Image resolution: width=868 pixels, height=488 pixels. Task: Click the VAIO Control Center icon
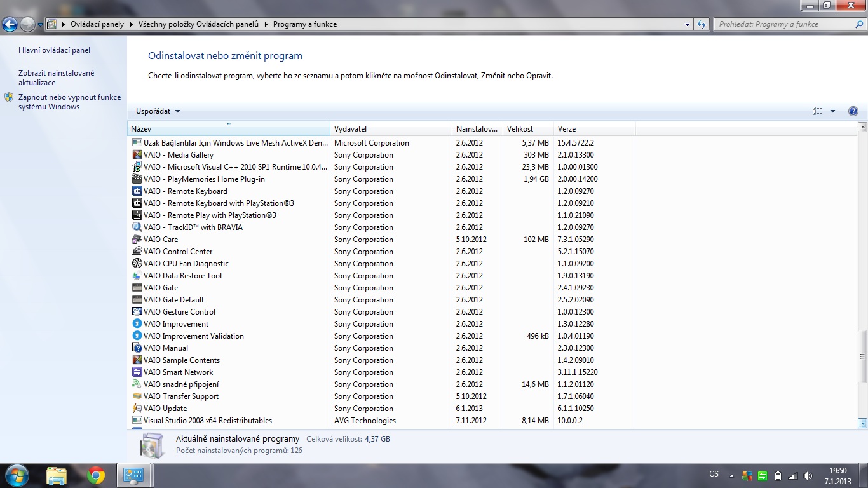[x=137, y=252]
